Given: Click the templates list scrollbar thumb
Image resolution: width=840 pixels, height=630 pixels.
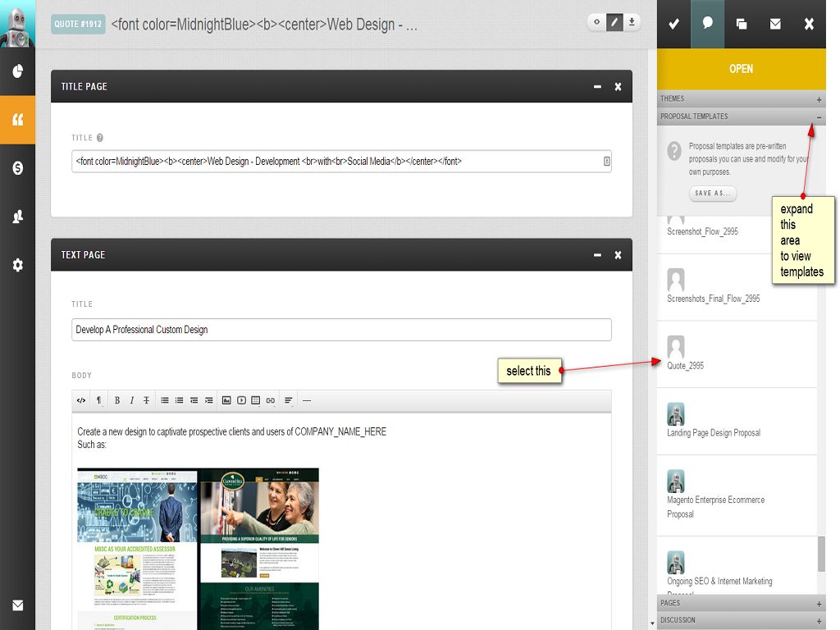Looking at the screenshot, I should click(x=821, y=555).
